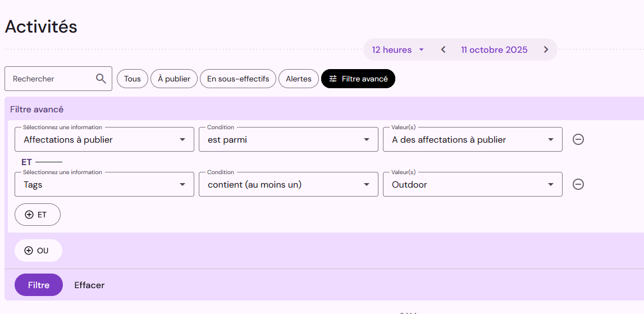This screenshot has height=314, width=644.
Task: Open the contient (au moins un) condition dropdown
Action: [x=289, y=184]
